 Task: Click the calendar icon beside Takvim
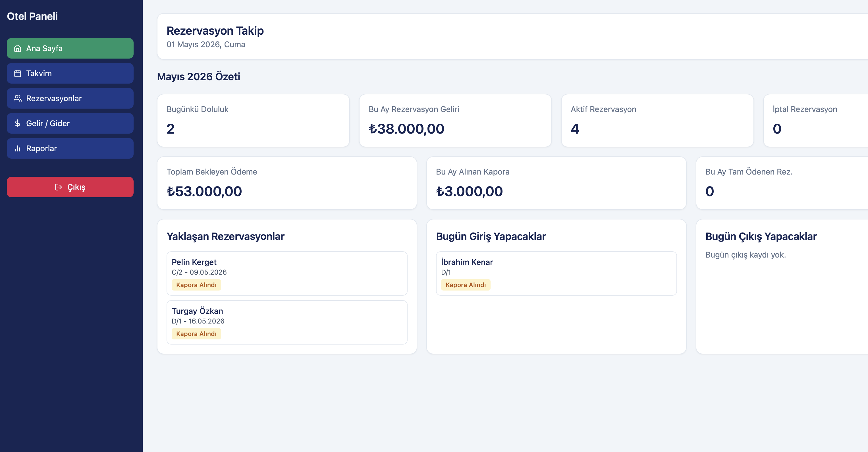click(x=18, y=73)
